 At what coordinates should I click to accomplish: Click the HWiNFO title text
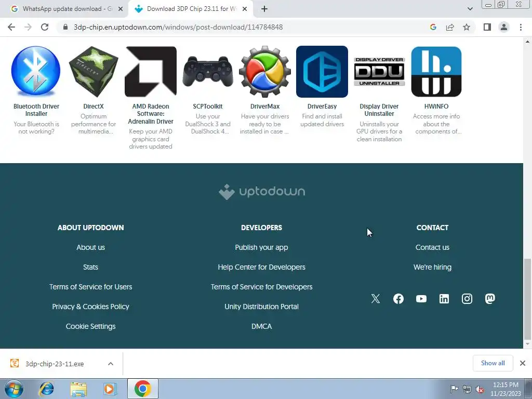pos(436,106)
